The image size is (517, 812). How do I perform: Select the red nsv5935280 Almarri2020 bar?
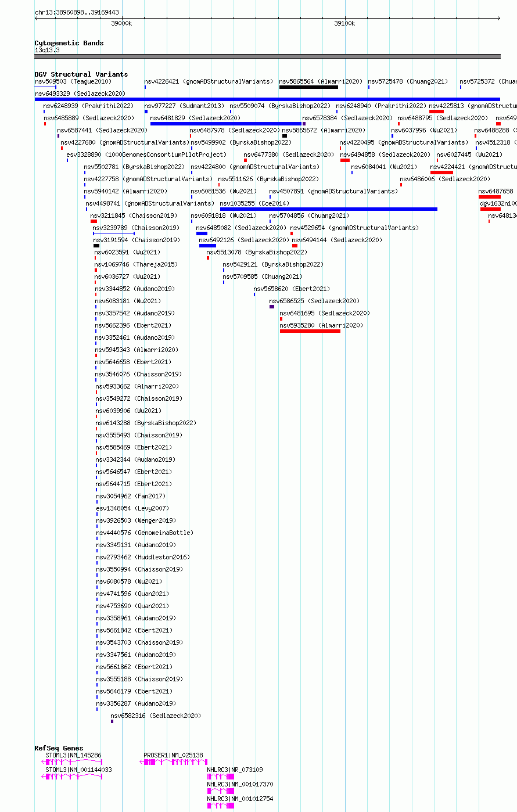point(310,331)
